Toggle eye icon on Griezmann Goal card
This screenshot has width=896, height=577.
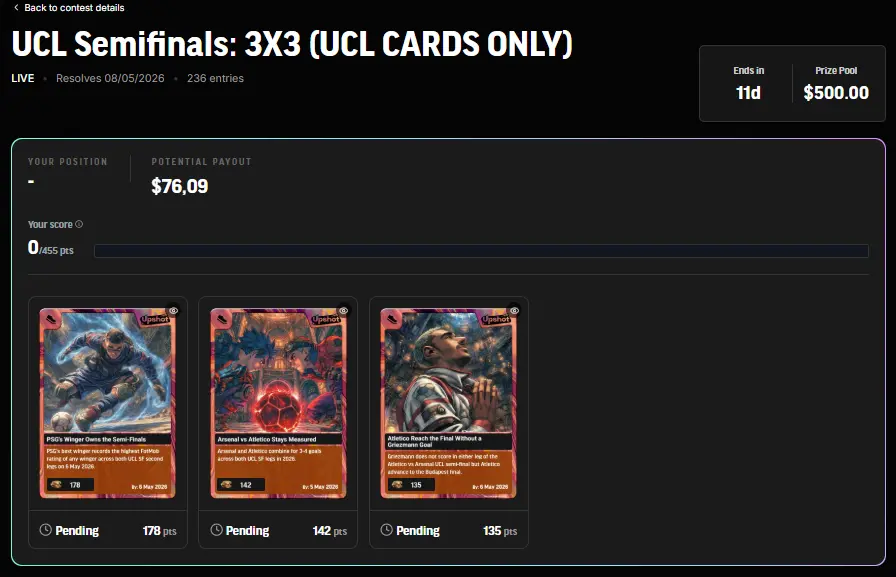514,311
